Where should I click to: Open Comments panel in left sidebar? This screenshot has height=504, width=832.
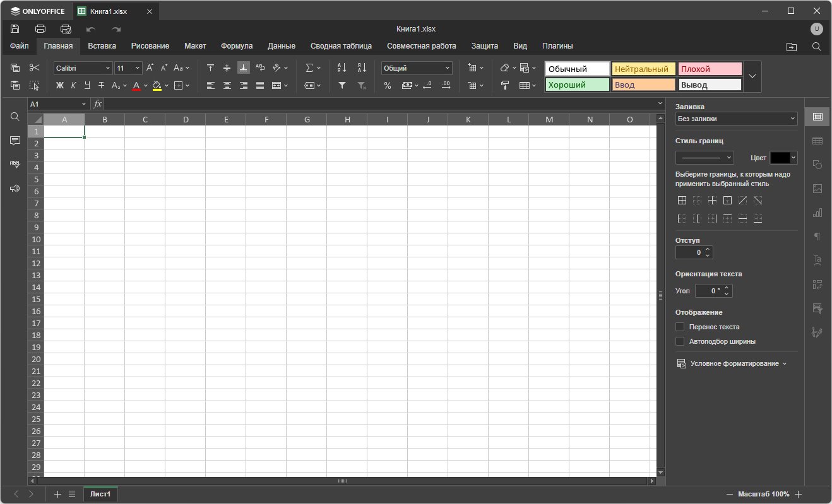pyautogui.click(x=15, y=141)
